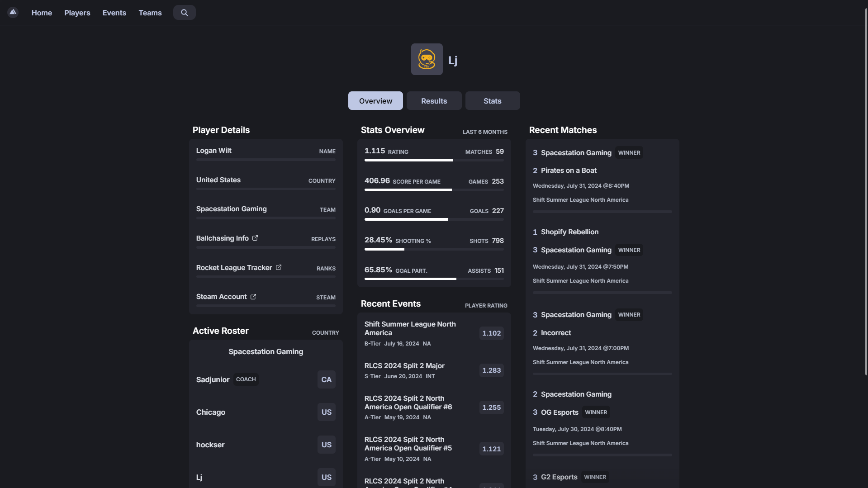Viewport: 868px width, 488px height.
Task: Switch to the Results tab
Action: pos(434,101)
